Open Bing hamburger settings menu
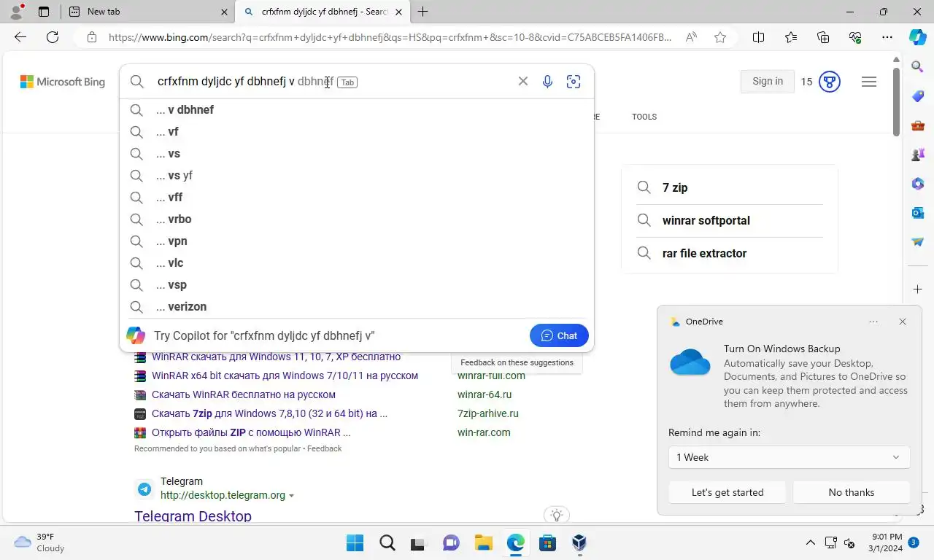This screenshot has height=560, width=934. [869, 82]
